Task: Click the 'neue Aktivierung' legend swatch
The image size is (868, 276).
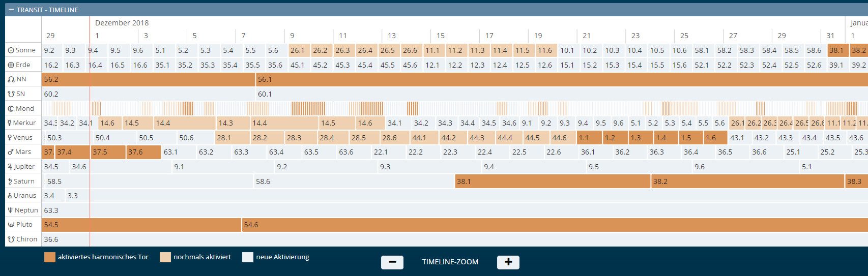Action: point(248,257)
